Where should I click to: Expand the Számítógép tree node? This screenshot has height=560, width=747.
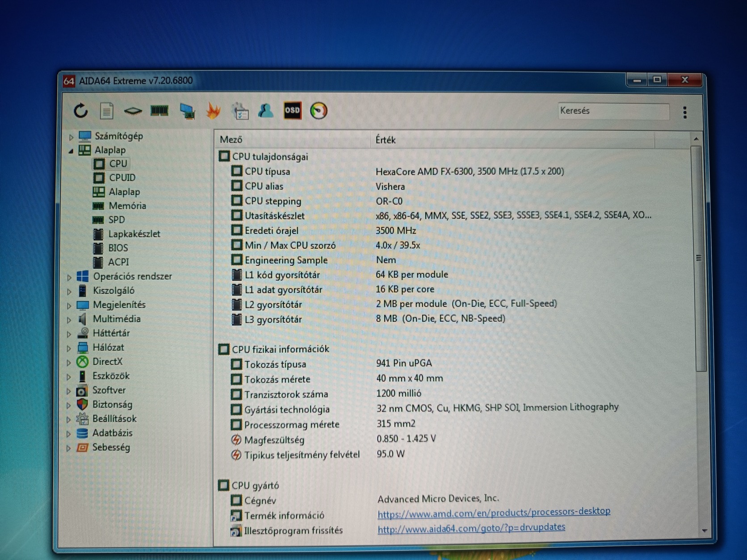point(71,137)
